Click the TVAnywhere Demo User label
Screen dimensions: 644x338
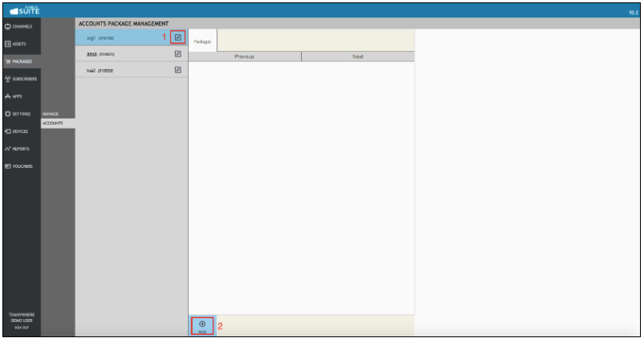pos(21,317)
